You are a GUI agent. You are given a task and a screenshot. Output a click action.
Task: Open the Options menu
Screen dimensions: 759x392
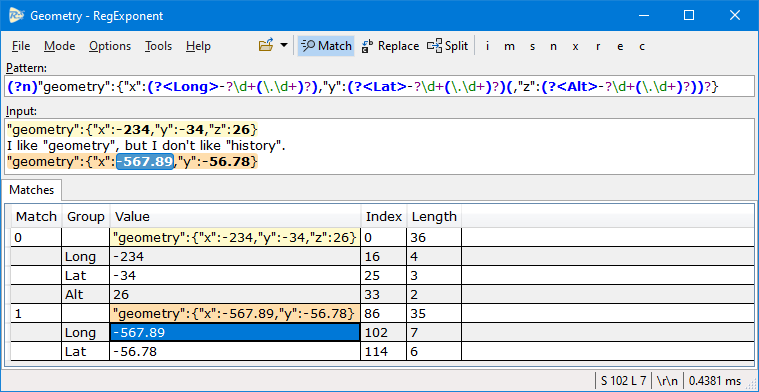[x=110, y=46]
